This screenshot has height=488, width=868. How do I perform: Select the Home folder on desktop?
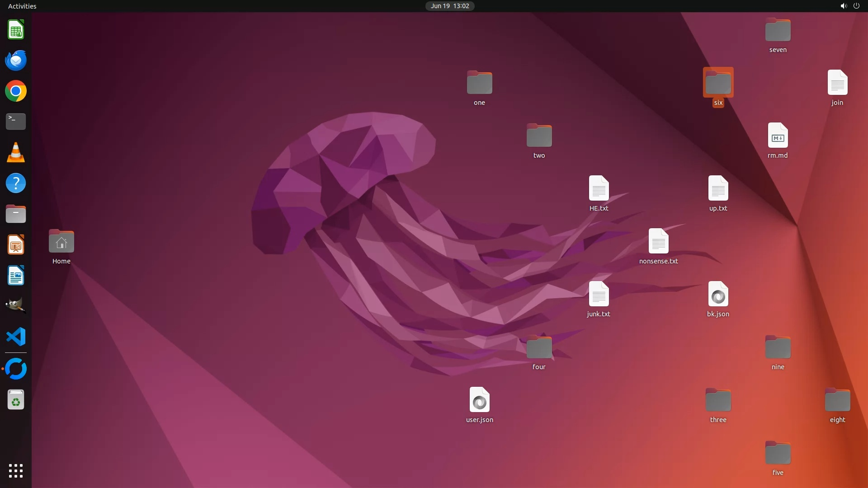(61, 242)
